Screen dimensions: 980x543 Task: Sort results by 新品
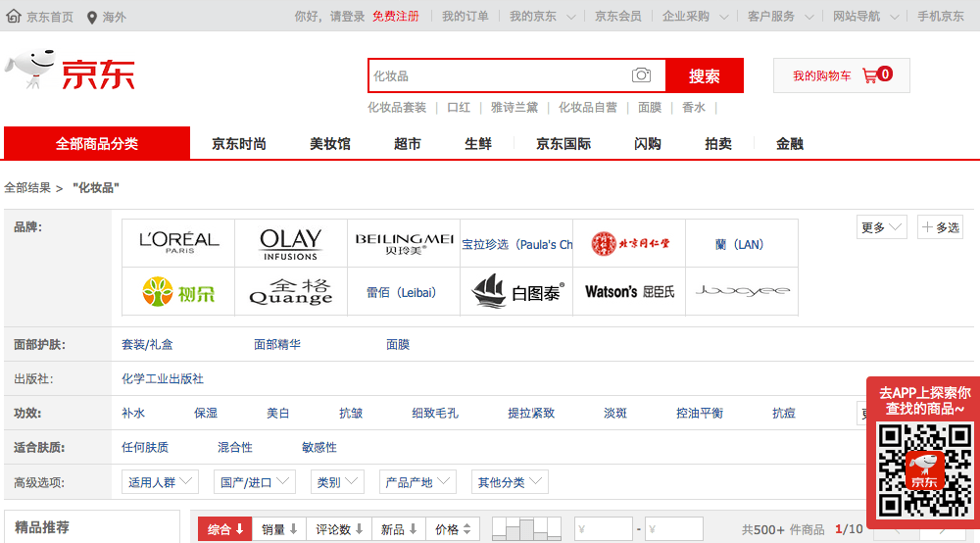point(399,529)
